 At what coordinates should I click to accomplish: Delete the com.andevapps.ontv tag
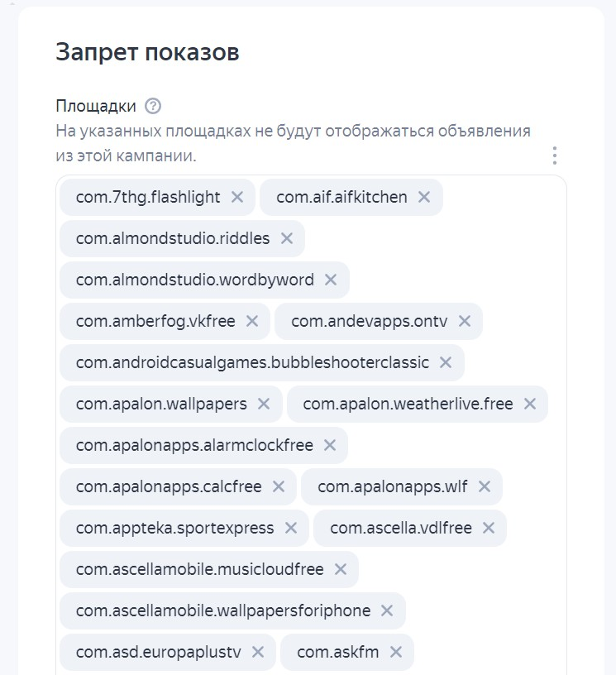pyautogui.click(x=465, y=321)
